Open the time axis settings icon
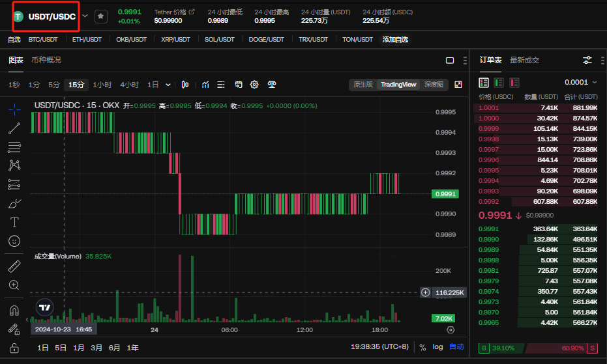Viewport: 607px width, 364px height. pyautogui.click(x=451, y=330)
